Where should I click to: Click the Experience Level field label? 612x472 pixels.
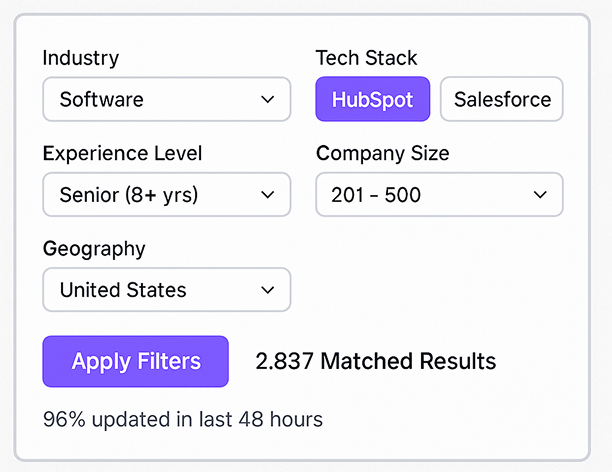click(x=122, y=153)
